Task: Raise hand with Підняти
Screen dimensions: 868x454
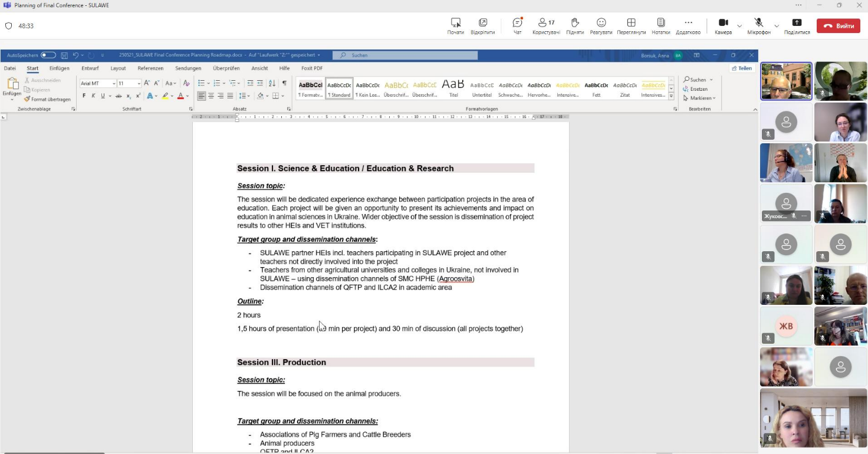Action: click(x=575, y=26)
